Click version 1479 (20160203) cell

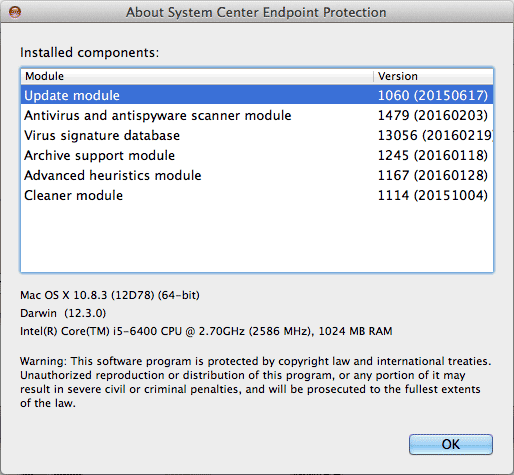(x=433, y=115)
